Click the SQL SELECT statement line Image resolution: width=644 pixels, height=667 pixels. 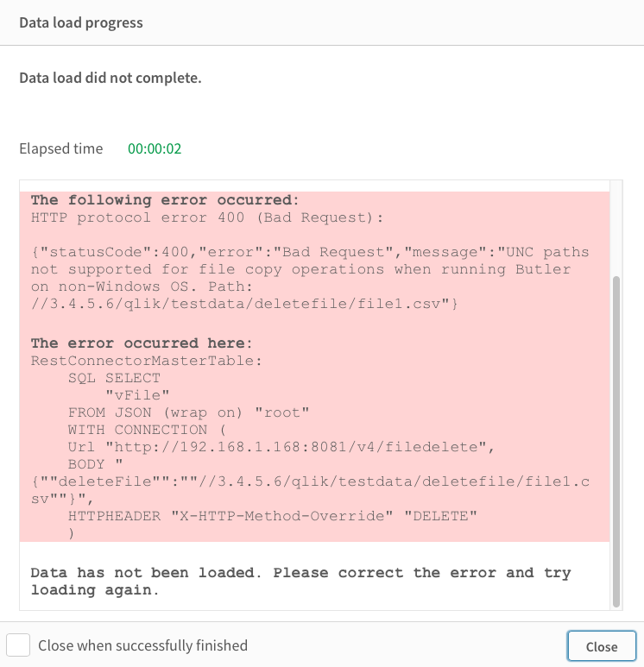(x=114, y=378)
